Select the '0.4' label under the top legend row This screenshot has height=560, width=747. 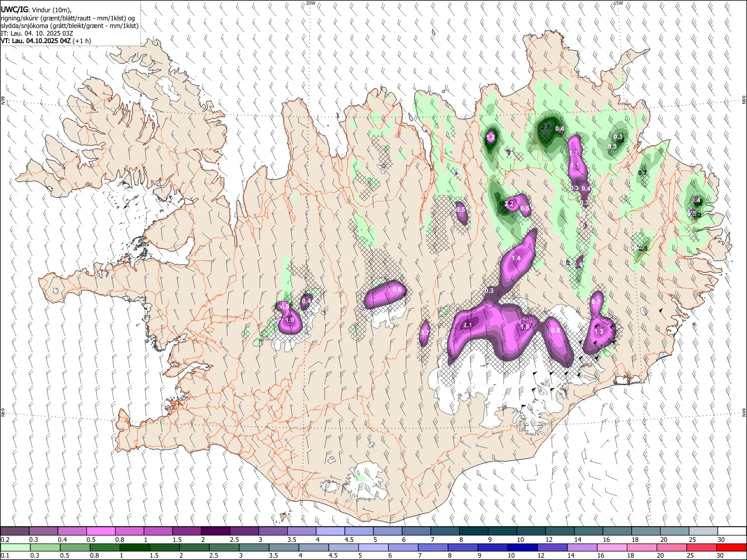tap(62, 540)
